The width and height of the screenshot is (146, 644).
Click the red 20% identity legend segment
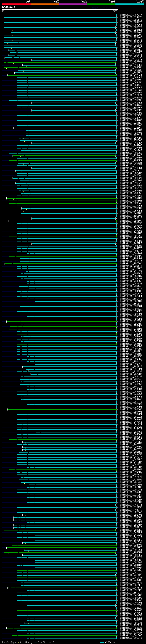16,4
